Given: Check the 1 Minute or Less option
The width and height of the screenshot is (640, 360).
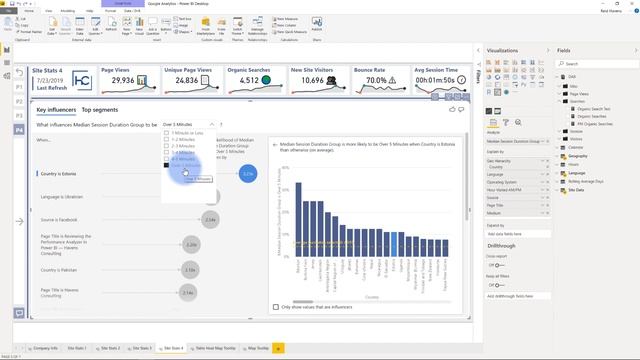Looking at the screenshot, I should 166,133.
